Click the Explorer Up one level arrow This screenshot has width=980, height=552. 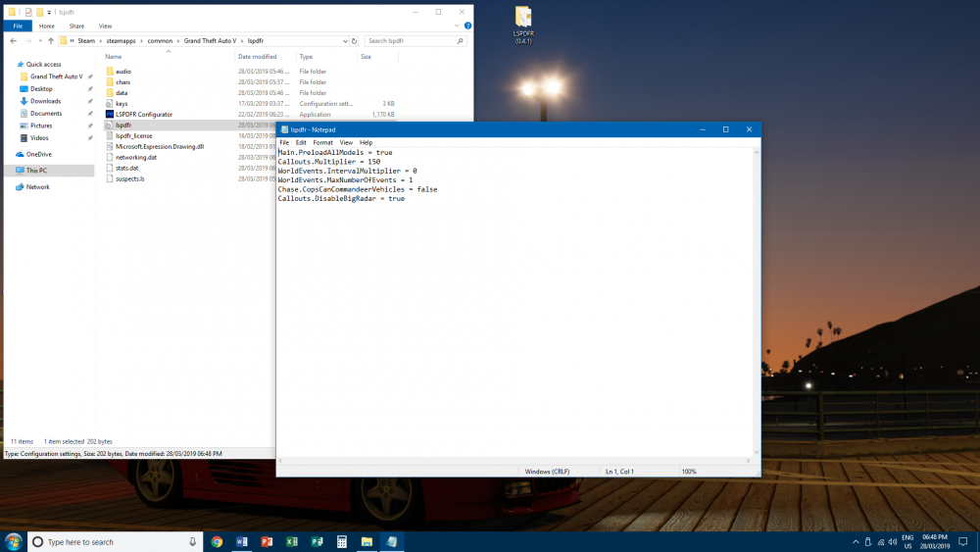[x=50, y=41]
